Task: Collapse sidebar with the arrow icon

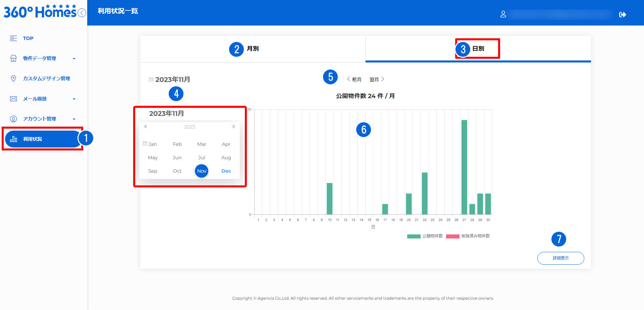Action: click(x=82, y=13)
